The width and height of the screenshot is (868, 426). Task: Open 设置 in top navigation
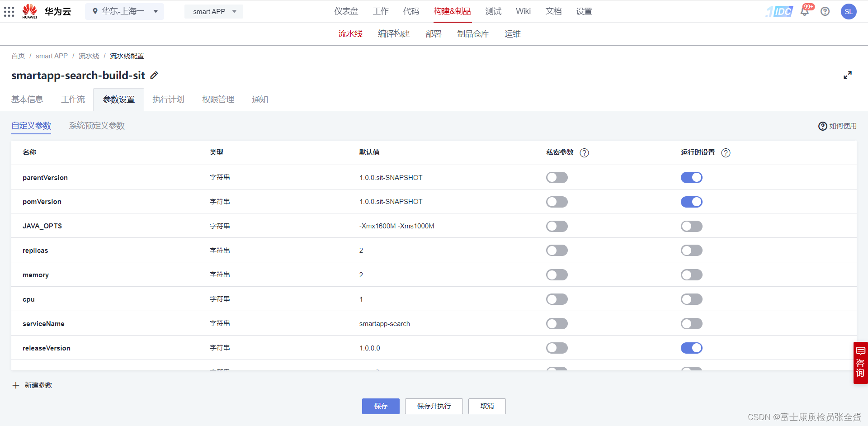[584, 11]
